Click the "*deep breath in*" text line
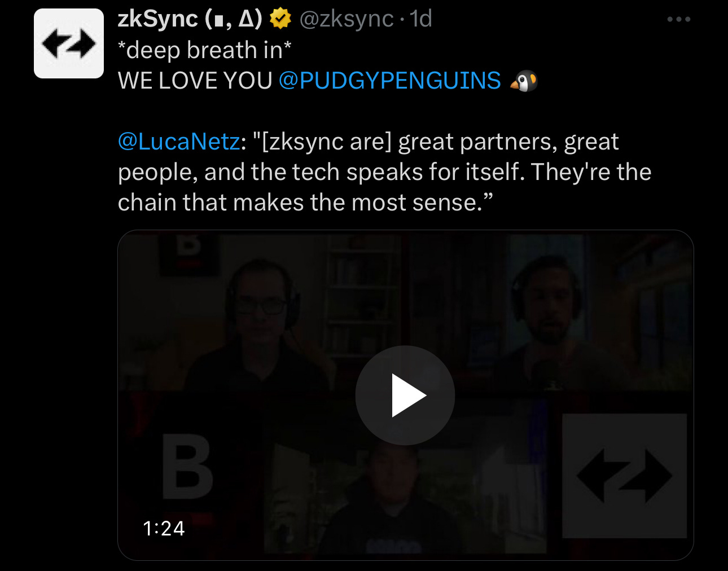728x571 pixels. [205, 50]
